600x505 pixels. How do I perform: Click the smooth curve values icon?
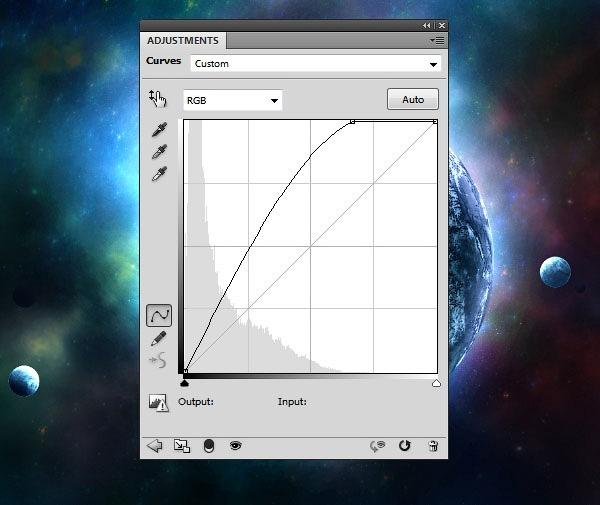[x=158, y=360]
